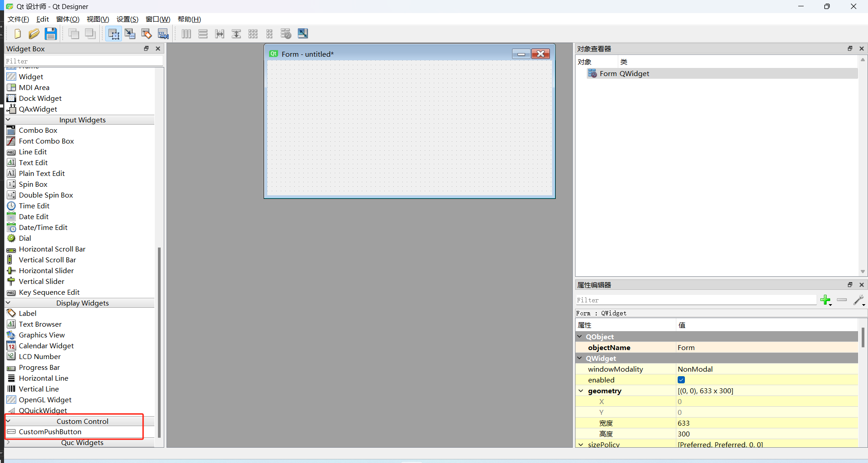Select the Edit Buddies mode icon
The image size is (868, 463).
pyautogui.click(x=146, y=34)
